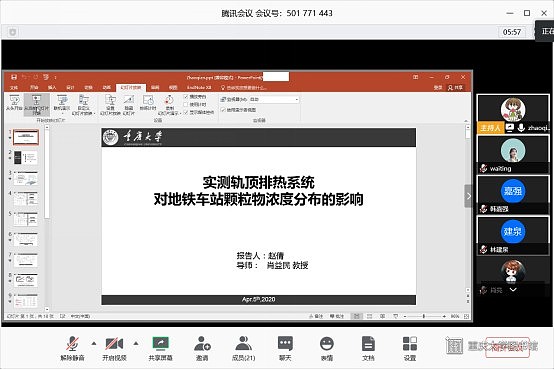
Task: Collapse participant sidebar with arrow handle
Action: click(468, 196)
